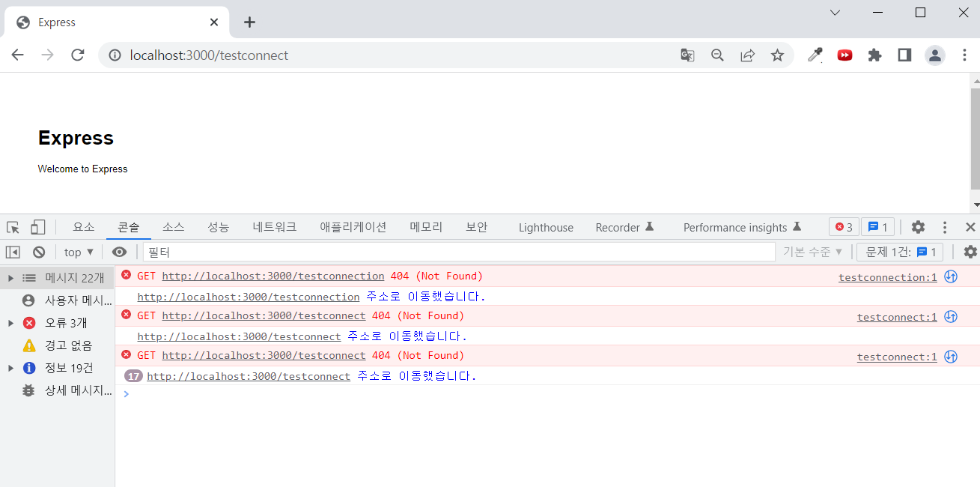
Task: Open console settings gear
Action: pos(970,252)
